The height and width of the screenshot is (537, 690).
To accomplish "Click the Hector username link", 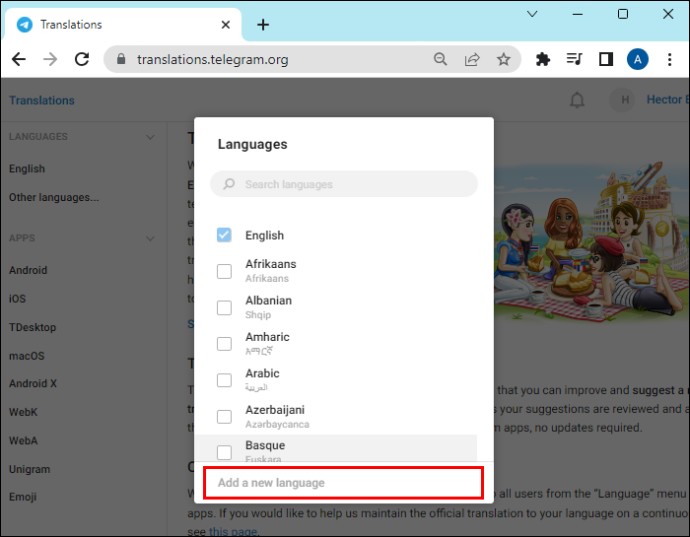I will tap(667, 99).
